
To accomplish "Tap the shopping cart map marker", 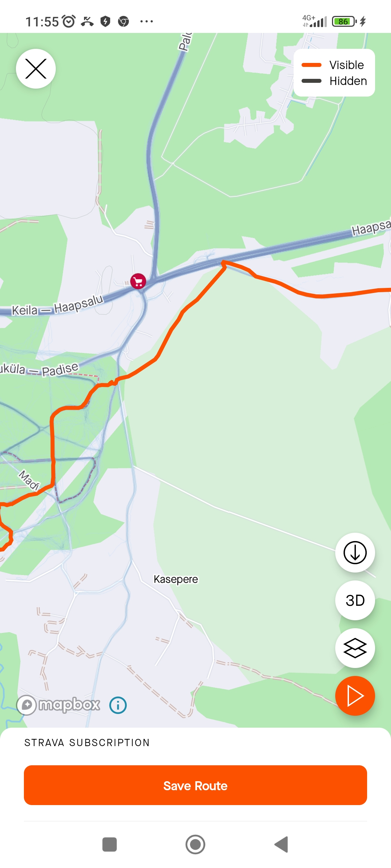I will (x=138, y=281).
